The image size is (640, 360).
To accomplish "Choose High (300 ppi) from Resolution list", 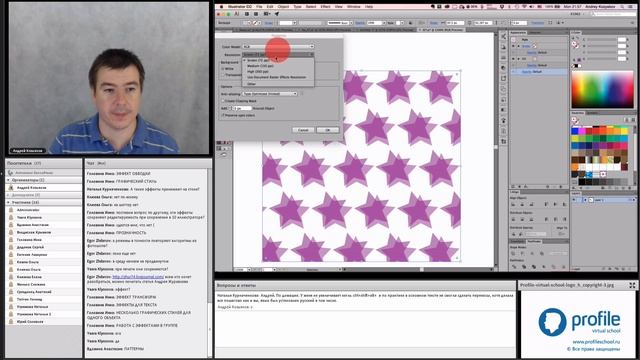I will click(x=258, y=71).
